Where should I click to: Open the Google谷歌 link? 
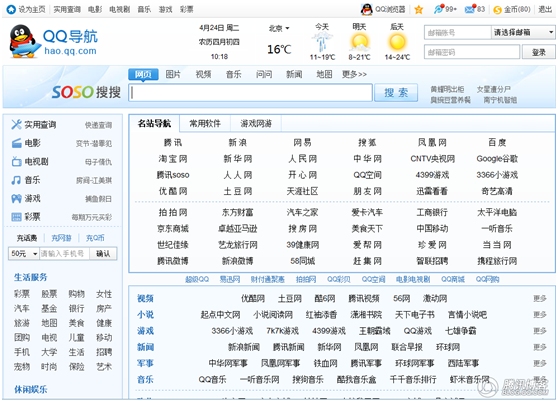497,159
